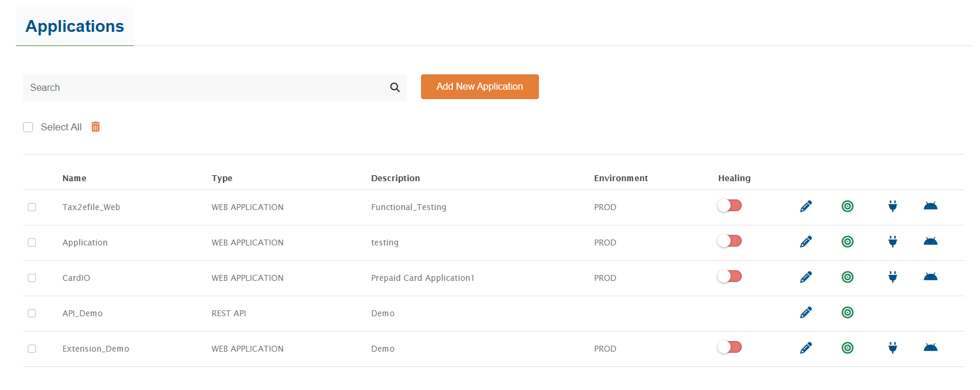Click the target icon for Application row
Viewport: 980px width, 390px height.
point(847,242)
